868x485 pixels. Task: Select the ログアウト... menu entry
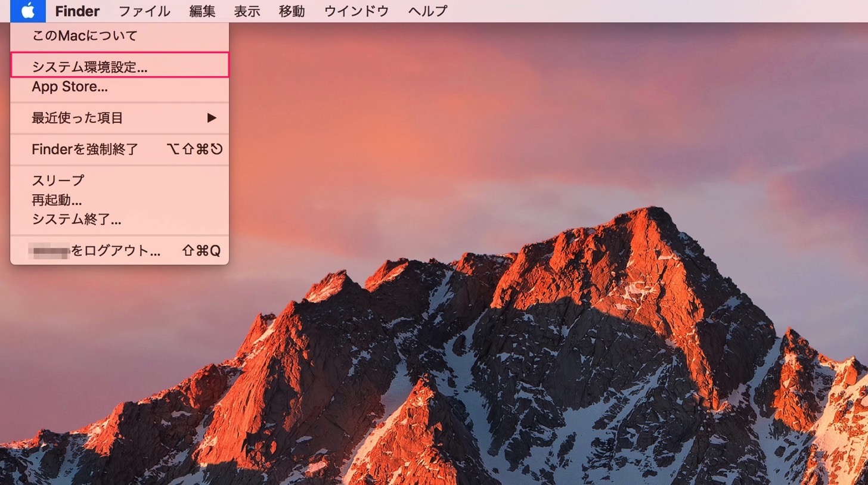(119, 251)
